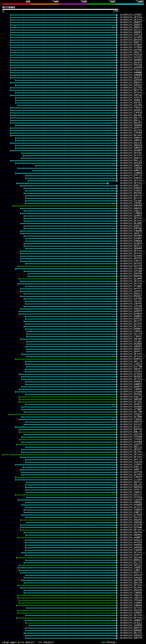Select hit label UniRef100_O23255
The image size is (146, 644).
(x=131, y=37)
